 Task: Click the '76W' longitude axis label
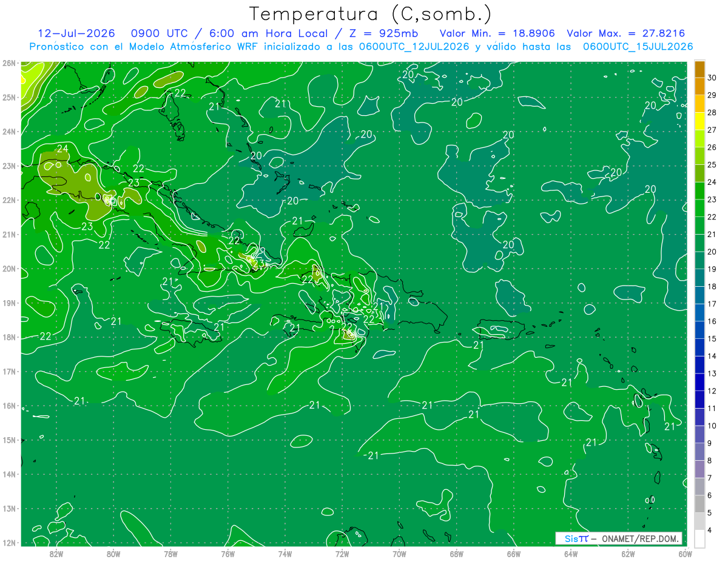click(227, 554)
